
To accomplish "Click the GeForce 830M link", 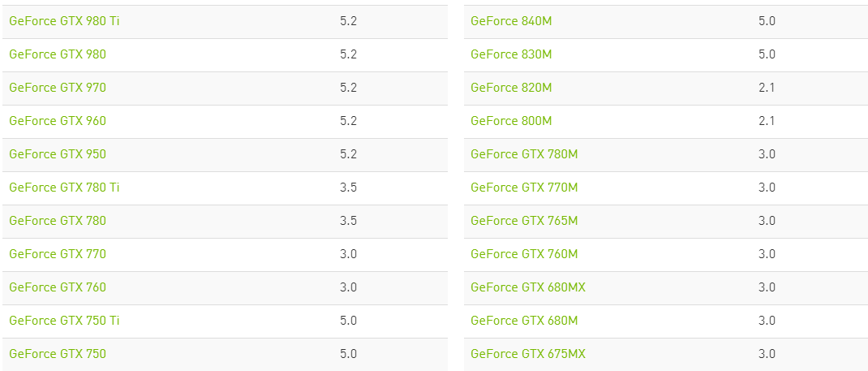I will [511, 54].
